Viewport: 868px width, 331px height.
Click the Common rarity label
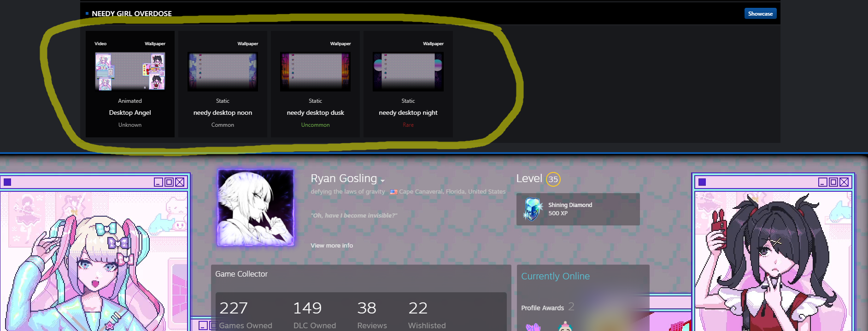[x=223, y=125]
